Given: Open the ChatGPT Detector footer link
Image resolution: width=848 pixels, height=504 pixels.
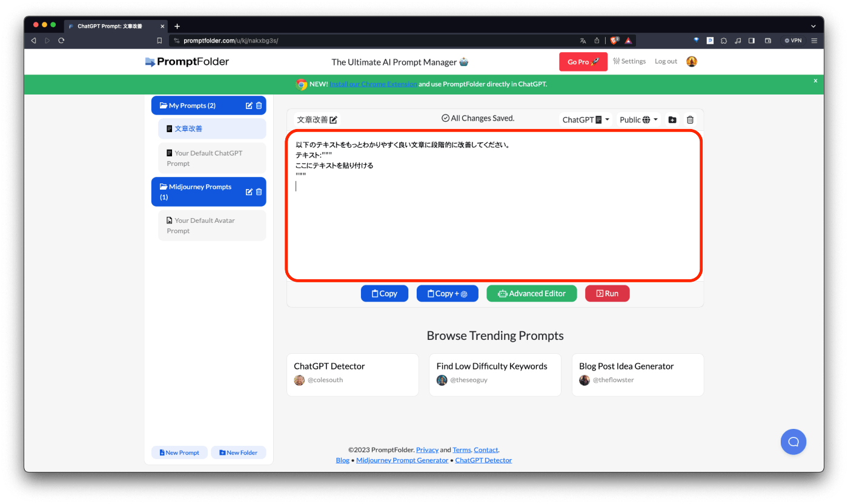Looking at the screenshot, I should point(483,460).
